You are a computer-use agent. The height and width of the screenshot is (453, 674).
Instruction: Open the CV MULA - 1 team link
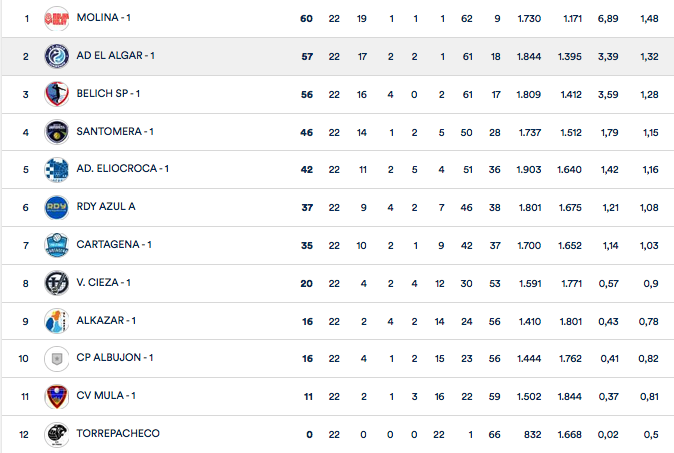tap(106, 395)
